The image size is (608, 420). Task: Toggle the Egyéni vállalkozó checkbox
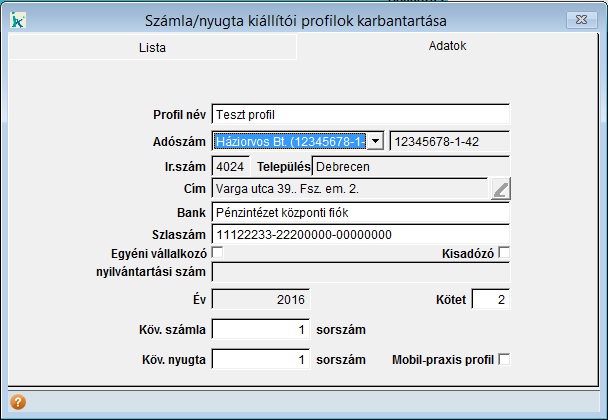click(217, 253)
